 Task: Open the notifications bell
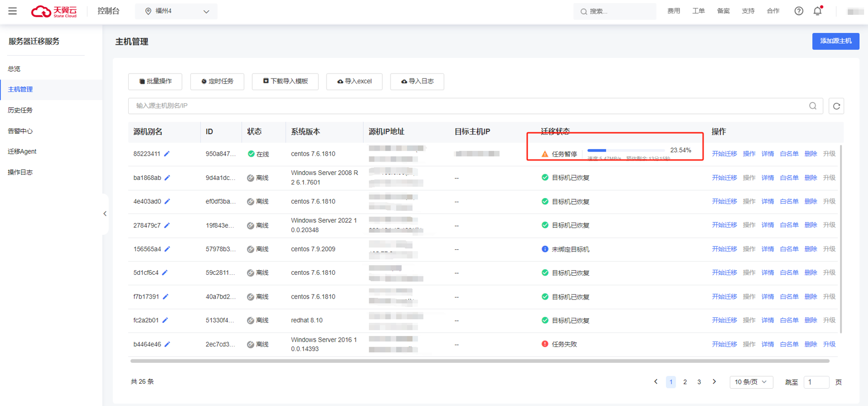[x=818, y=11]
